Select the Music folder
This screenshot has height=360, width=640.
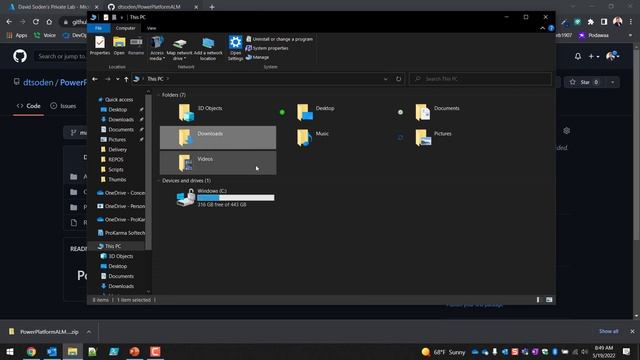click(336, 138)
